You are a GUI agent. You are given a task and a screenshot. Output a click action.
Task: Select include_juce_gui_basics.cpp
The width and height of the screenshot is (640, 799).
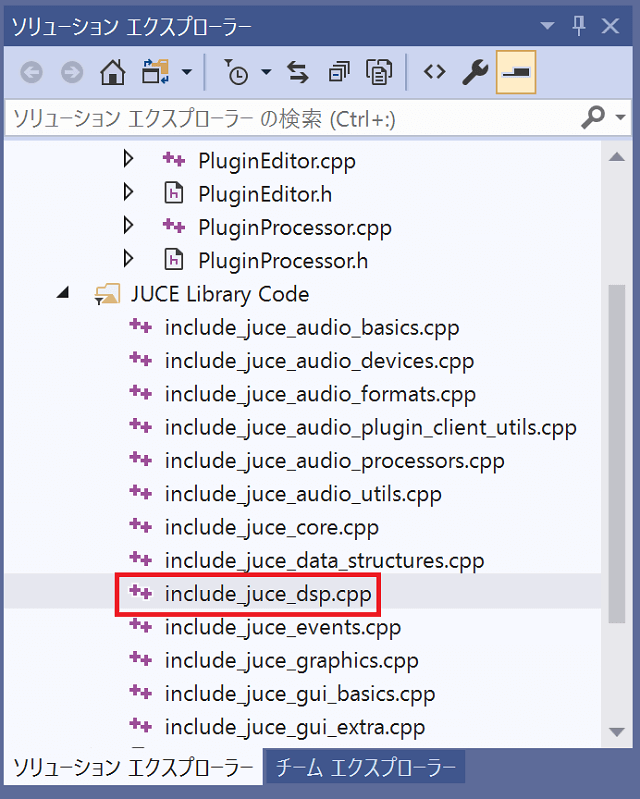[x=300, y=694]
